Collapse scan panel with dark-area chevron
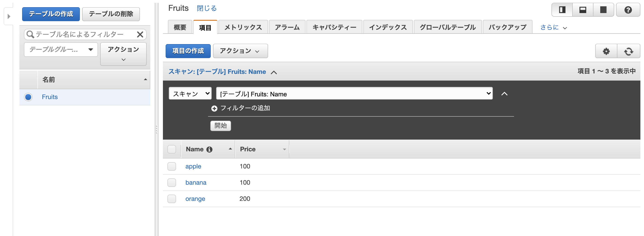Viewport: 644px width, 236px height. (x=504, y=94)
